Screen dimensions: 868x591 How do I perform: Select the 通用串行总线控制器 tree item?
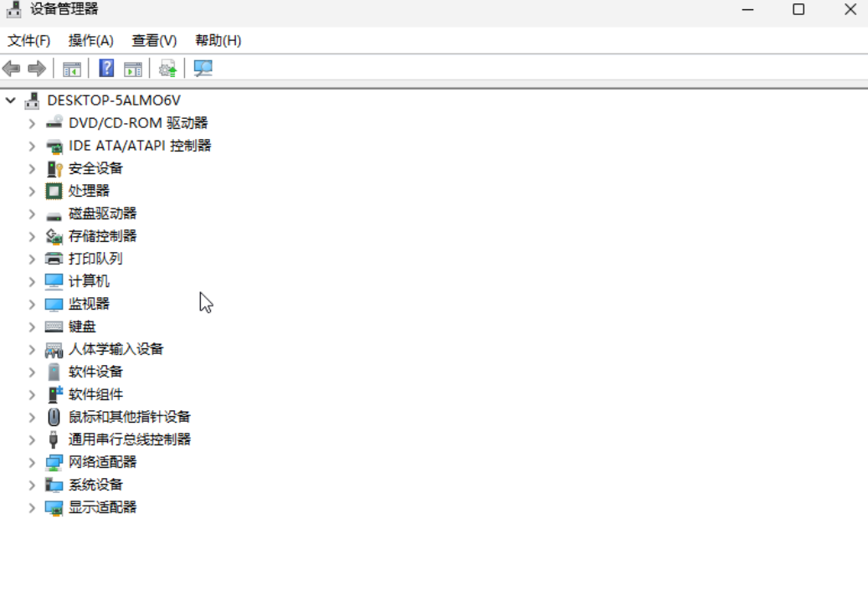pos(129,439)
